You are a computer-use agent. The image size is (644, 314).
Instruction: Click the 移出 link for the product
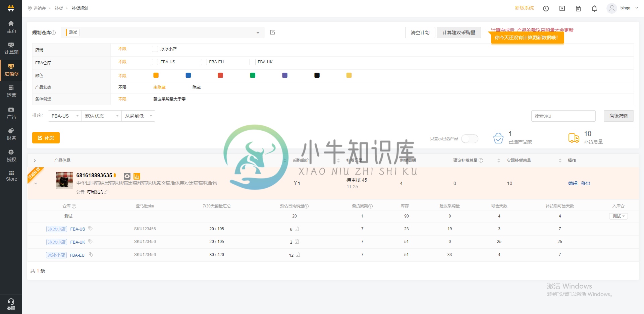coord(585,183)
